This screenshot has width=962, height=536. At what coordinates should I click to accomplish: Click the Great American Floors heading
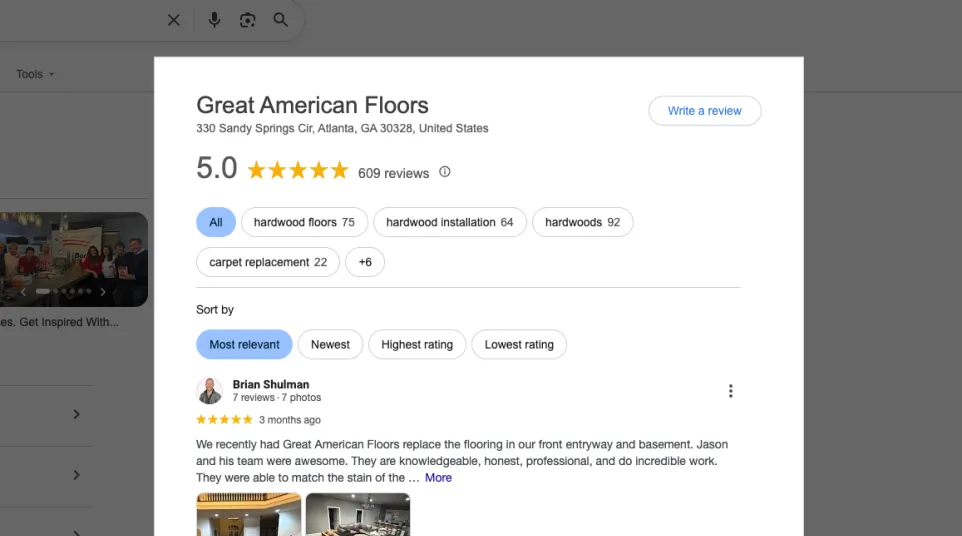[312, 105]
